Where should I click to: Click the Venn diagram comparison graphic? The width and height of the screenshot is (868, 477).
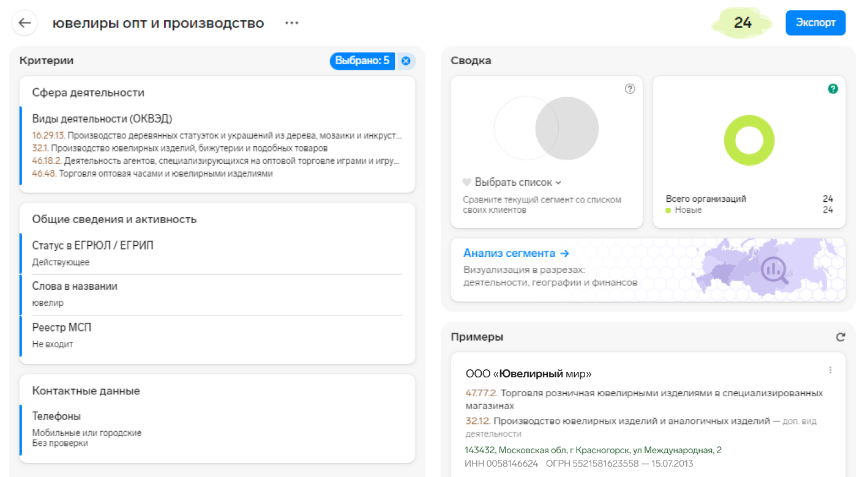(x=546, y=128)
